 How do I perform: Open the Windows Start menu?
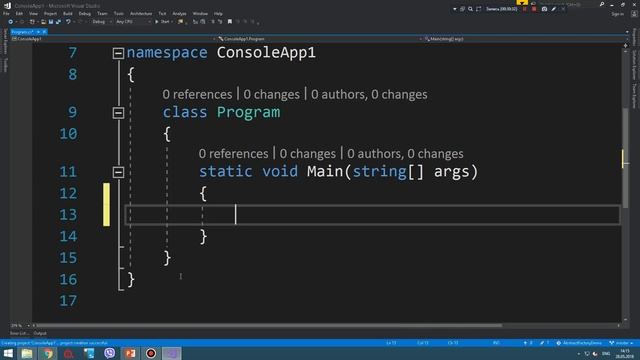pyautogui.click(x=8, y=353)
